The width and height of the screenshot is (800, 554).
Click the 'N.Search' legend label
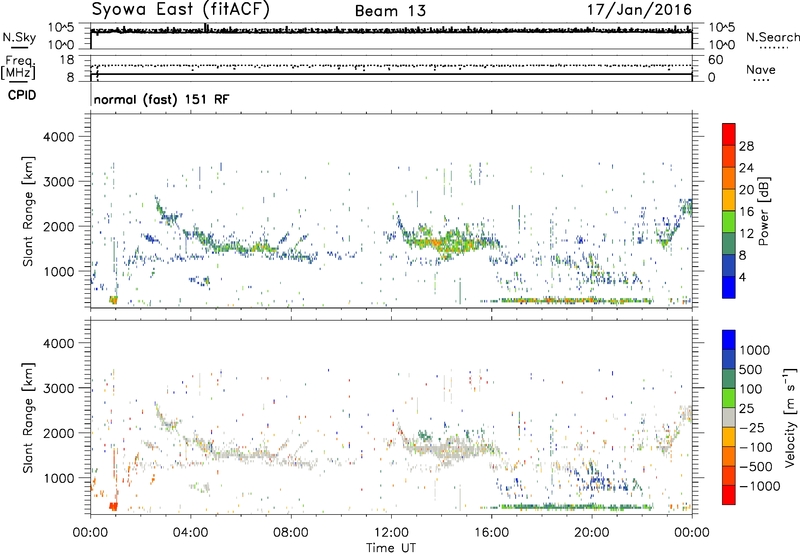[x=772, y=37]
